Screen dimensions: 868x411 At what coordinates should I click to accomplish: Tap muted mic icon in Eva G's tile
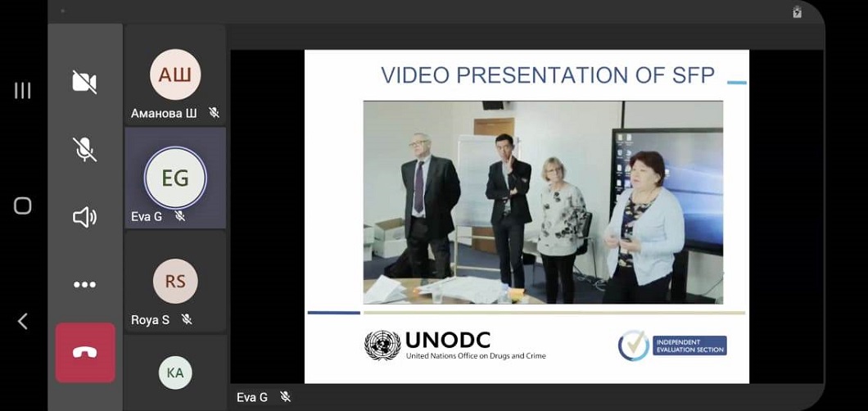(x=180, y=216)
